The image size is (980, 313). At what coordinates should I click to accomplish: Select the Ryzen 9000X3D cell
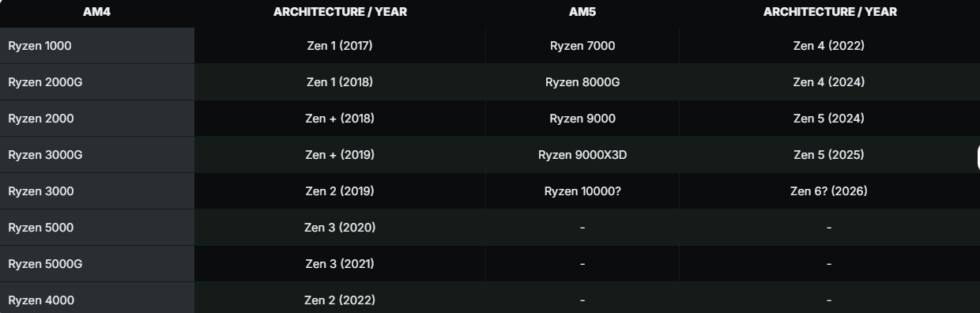(582, 155)
